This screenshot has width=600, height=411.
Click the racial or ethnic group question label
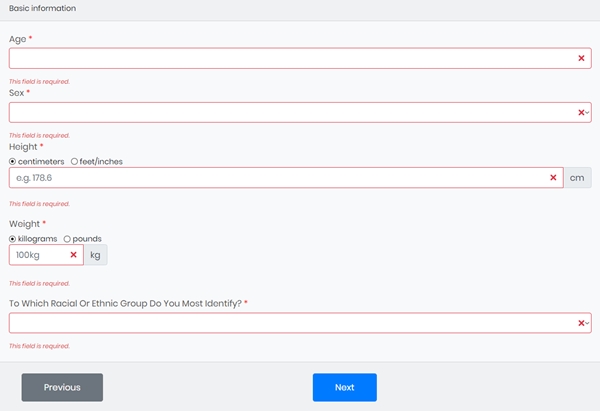click(x=125, y=303)
